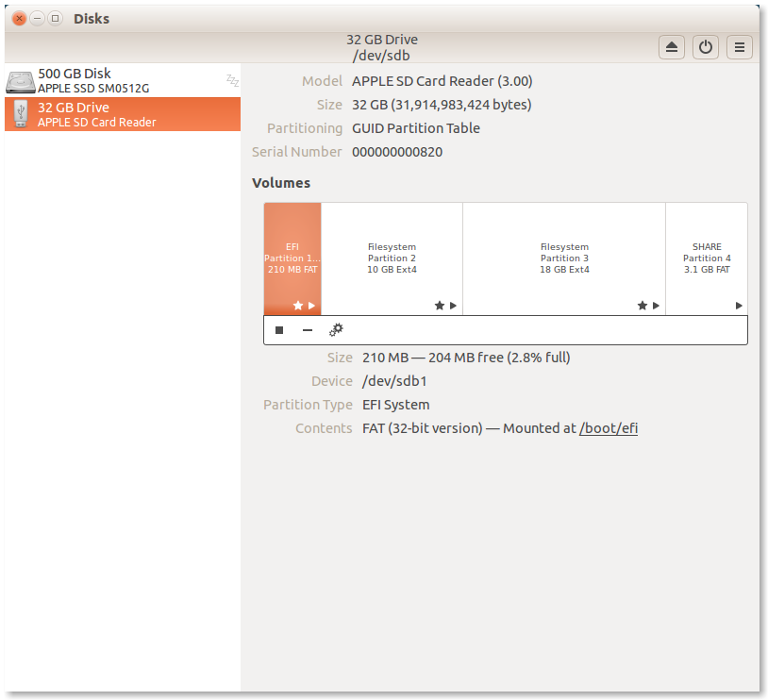Image resolution: width=768 pixels, height=700 pixels.
Task: Click the star icon in Partition 2
Action: (x=439, y=306)
